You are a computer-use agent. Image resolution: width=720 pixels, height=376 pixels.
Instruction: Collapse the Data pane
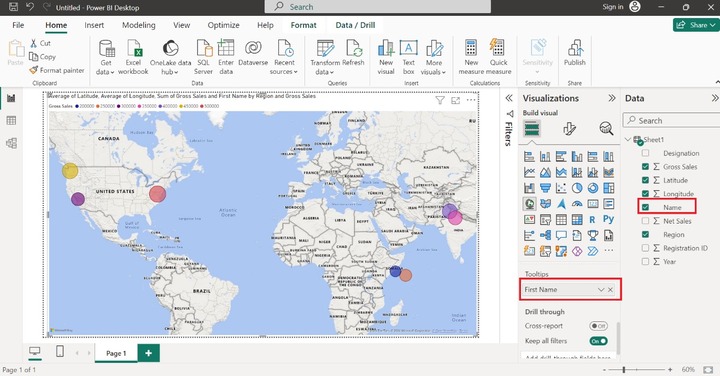pos(714,98)
